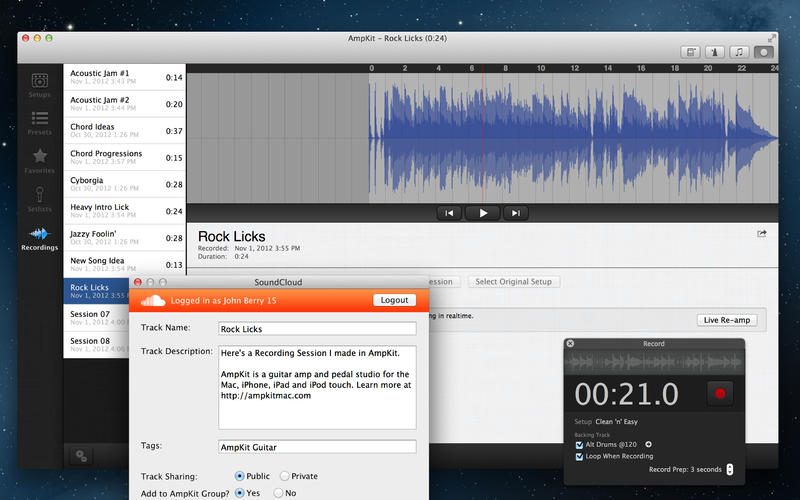Screen dimensions: 800x500
Task: Expand backing track options next to Alt Drums
Action: coord(648,444)
